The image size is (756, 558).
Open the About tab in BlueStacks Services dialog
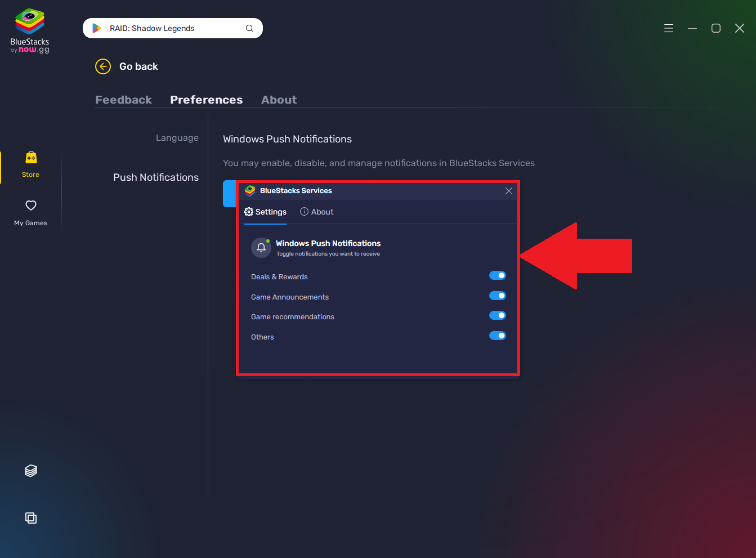click(x=317, y=212)
